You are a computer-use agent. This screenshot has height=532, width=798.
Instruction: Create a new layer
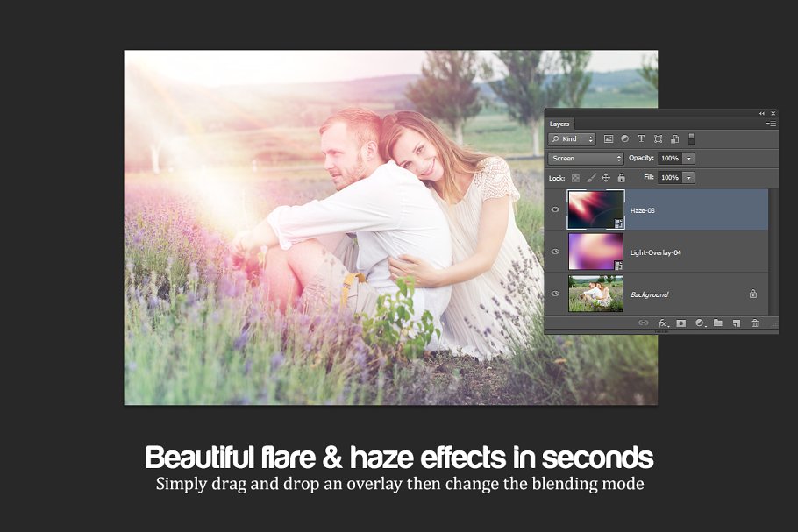pyautogui.click(x=737, y=323)
